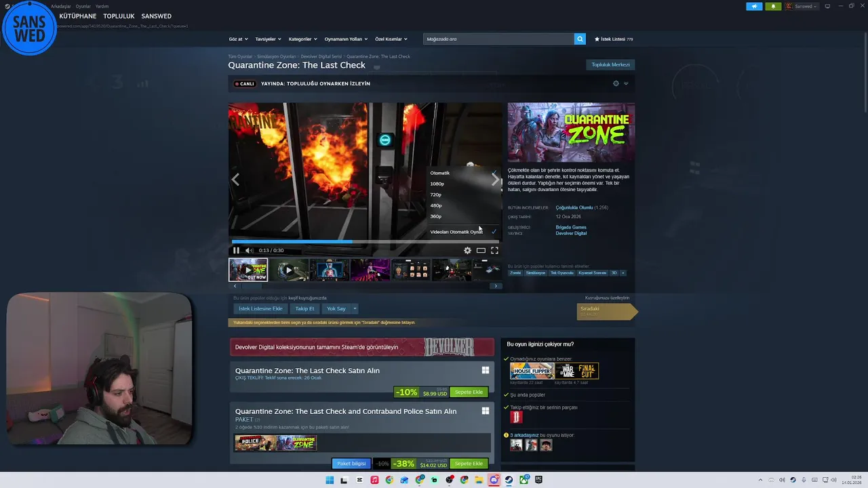Click 'İstek Listesine Ekle' button

[x=260, y=308]
